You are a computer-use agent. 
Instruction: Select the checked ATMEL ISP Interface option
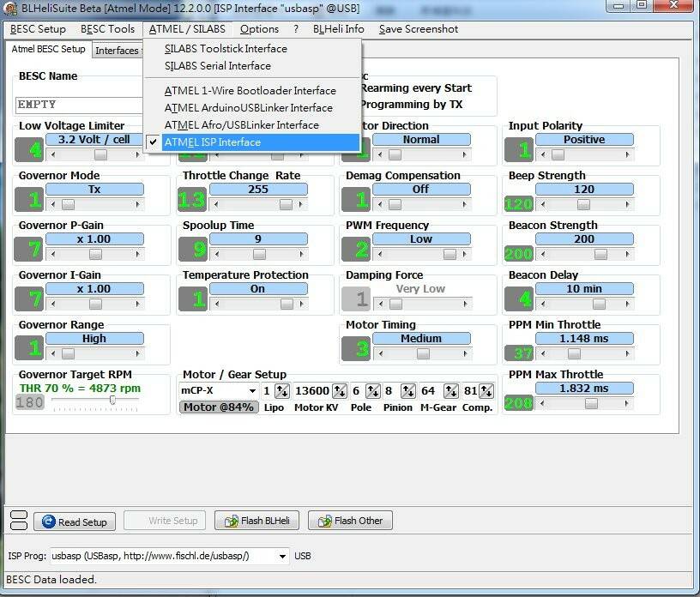252,142
